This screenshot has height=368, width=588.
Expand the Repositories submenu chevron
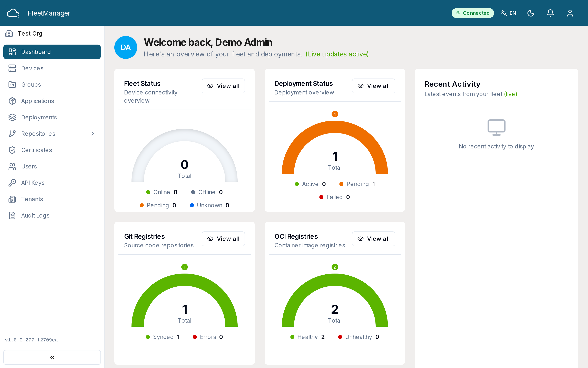pos(92,134)
